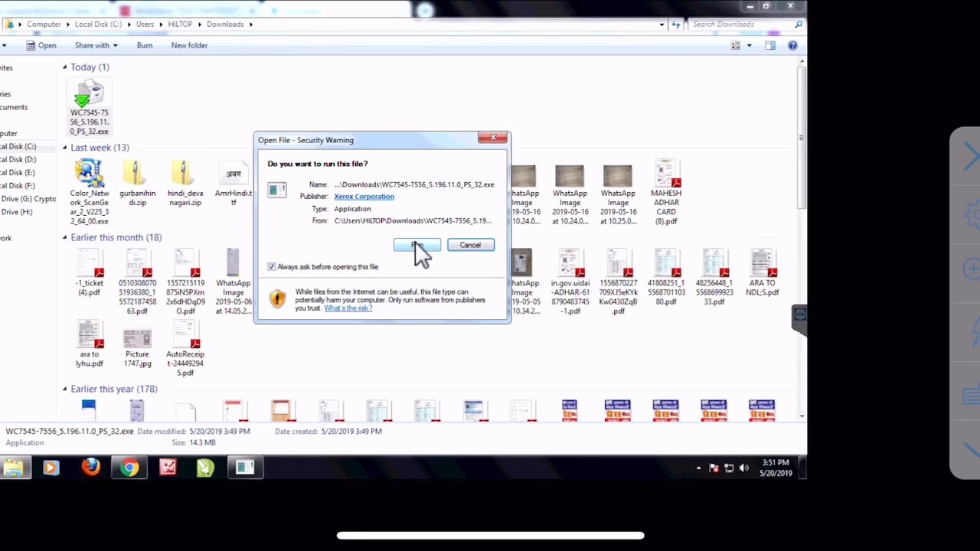Open the What's the risk? link

[x=348, y=308]
